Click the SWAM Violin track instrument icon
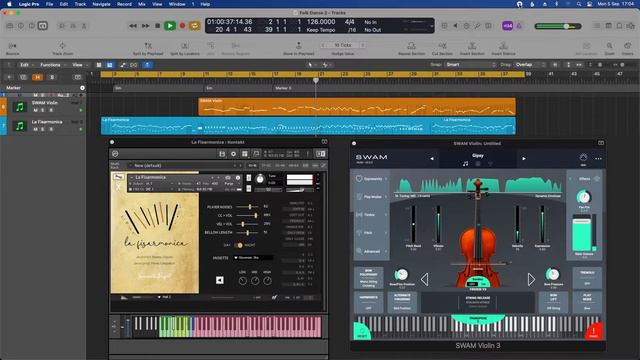 click(x=19, y=107)
